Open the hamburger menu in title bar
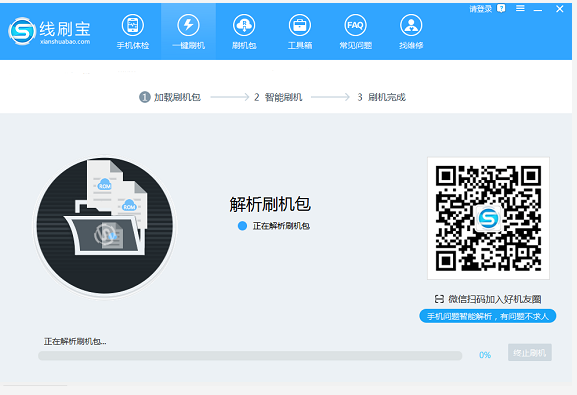This screenshot has height=395, width=577. coord(520,8)
